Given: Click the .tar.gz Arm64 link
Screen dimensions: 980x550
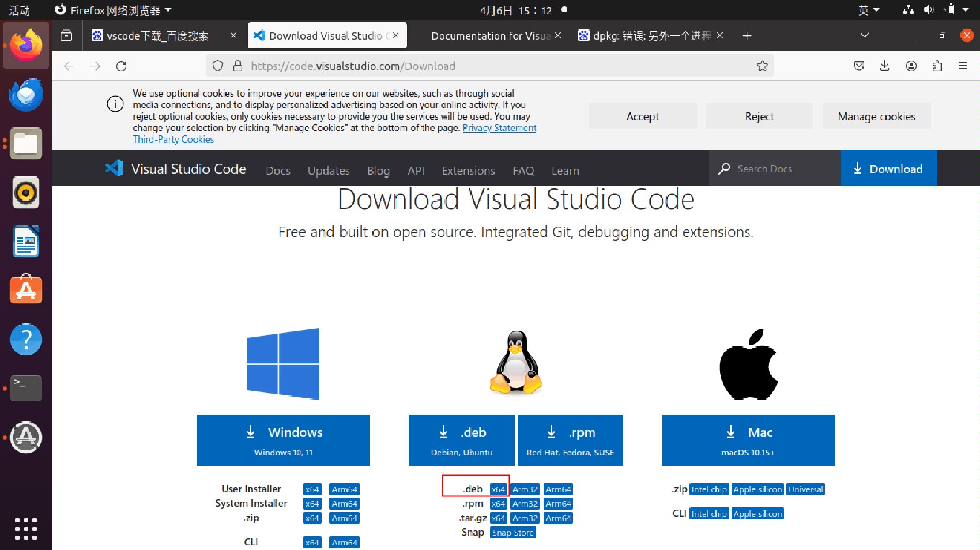Looking at the screenshot, I should point(558,518).
